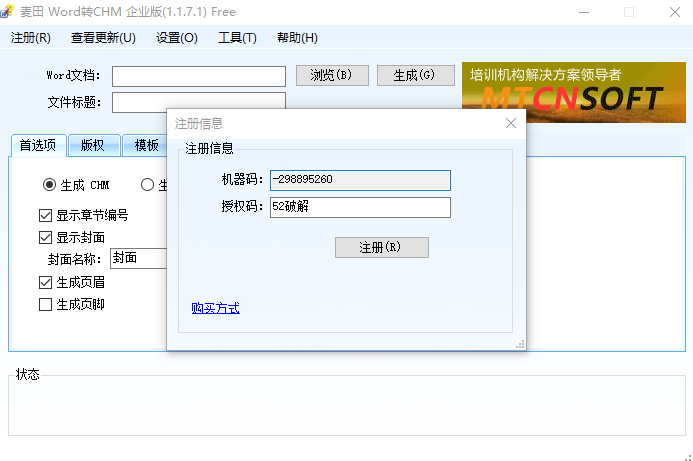The width and height of the screenshot is (693, 461).
Task: Click the 浏览(B) button
Action: point(332,76)
